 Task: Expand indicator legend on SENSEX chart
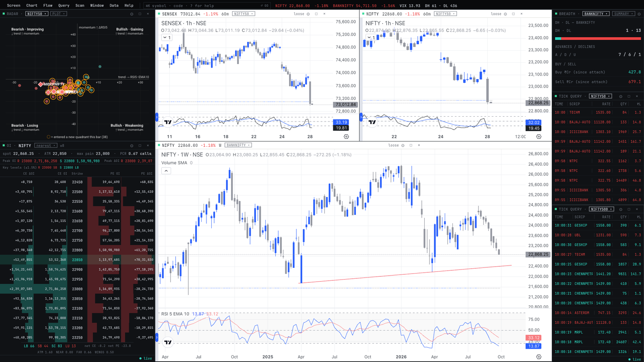click(167, 37)
